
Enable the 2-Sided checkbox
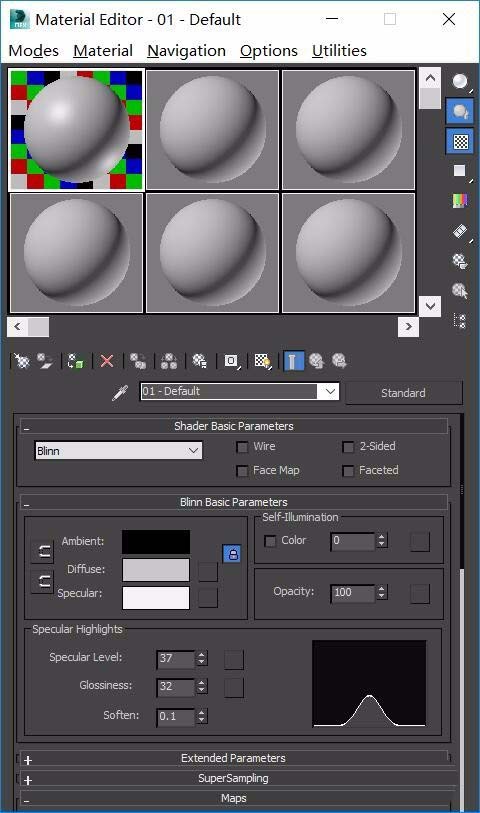348,447
